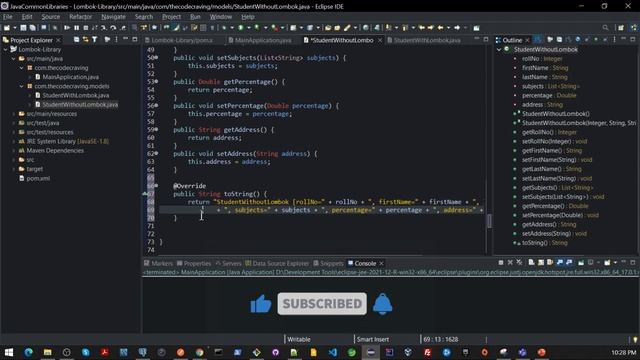Screen dimensions: 640x360
Task: Open the Refactor menu
Action: tap(80, 17)
